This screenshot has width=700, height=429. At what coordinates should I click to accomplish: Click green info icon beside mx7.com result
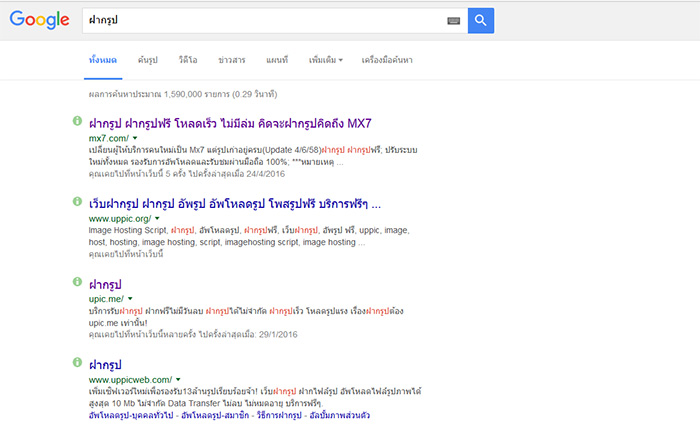pyautogui.click(x=77, y=121)
